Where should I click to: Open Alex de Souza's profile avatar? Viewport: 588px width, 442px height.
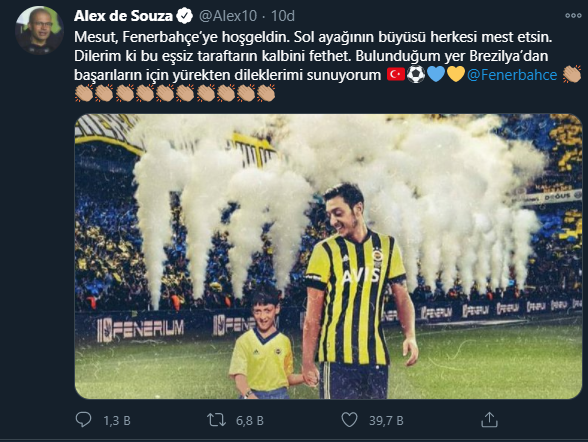tap(39, 30)
